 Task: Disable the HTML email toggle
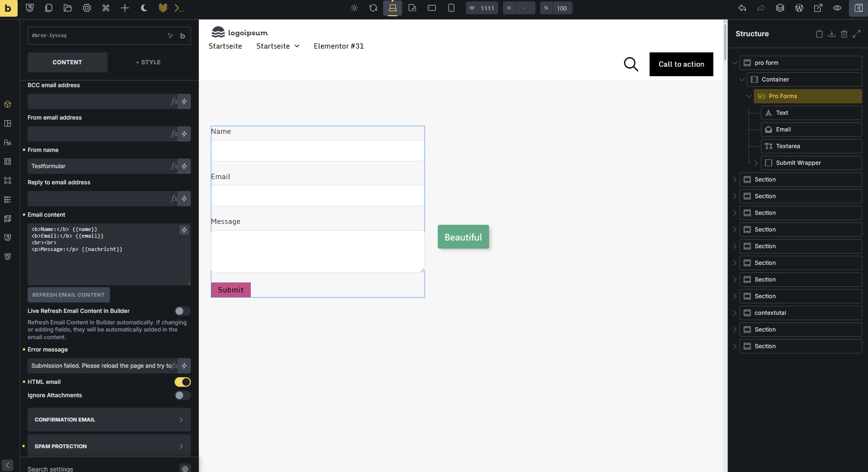click(182, 382)
